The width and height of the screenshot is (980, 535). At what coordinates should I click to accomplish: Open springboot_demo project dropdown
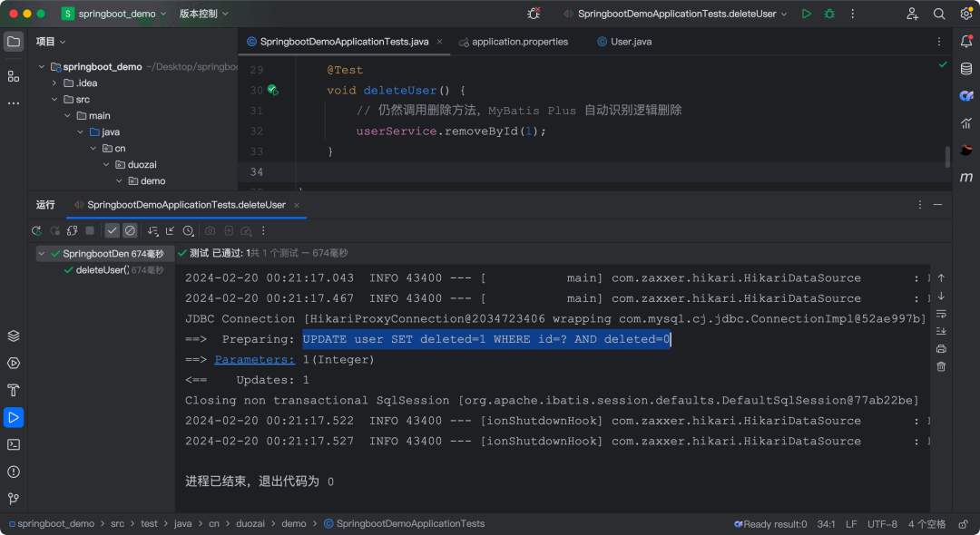114,14
